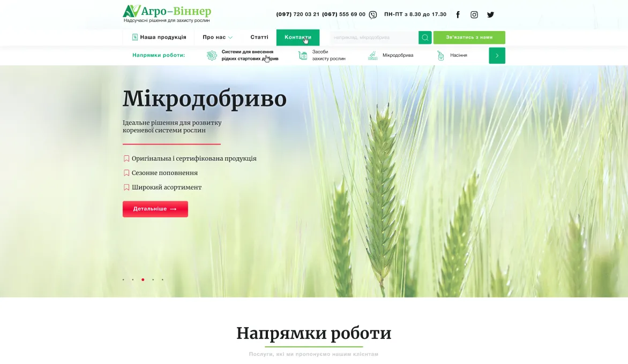Select the Мікродобрива category link
Screen dimensions: 628x364
[398, 55]
